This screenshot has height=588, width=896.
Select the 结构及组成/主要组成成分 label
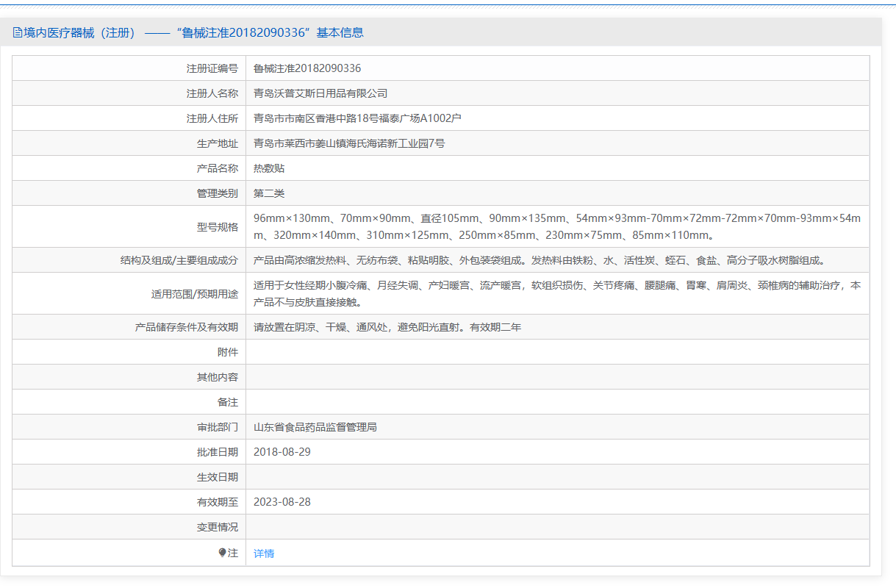coord(179,260)
